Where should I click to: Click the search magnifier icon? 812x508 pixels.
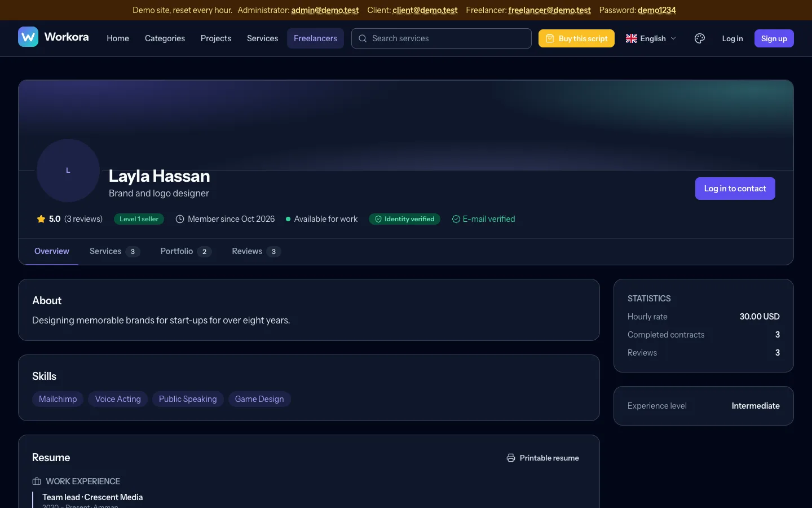pyautogui.click(x=363, y=38)
